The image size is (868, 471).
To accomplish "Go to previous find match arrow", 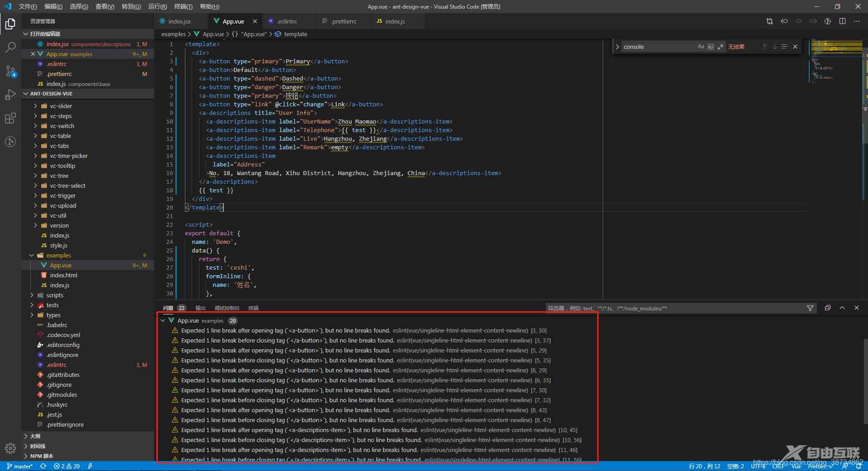I will pyautogui.click(x=764, y=47).
